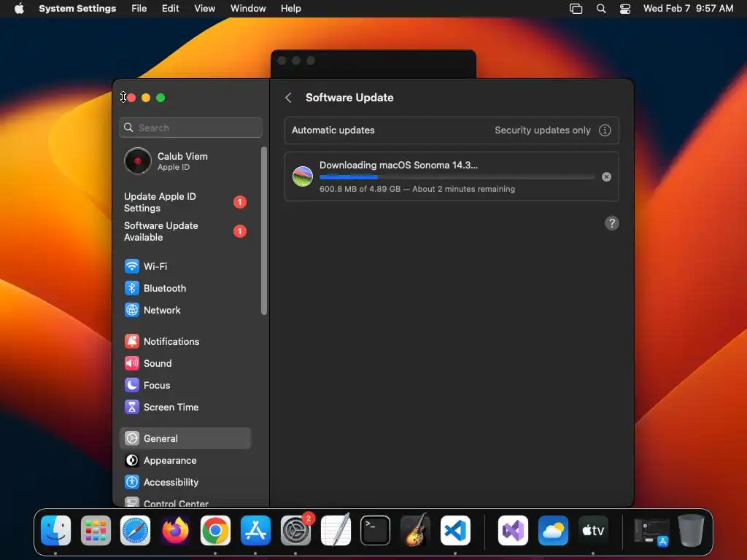Open the Help menu
This screenshot has height=560, width=747.
point(290,9)
